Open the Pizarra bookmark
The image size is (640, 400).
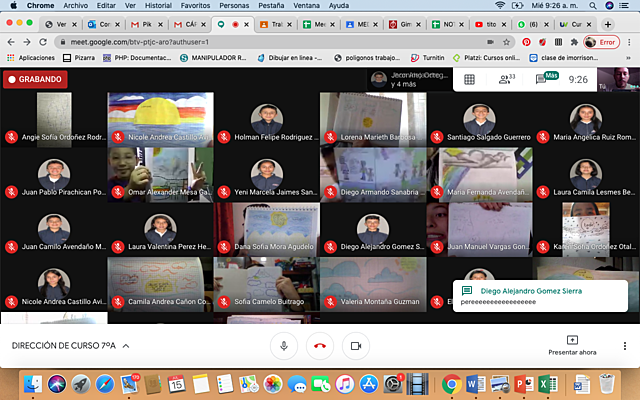(x=79, y=58)
